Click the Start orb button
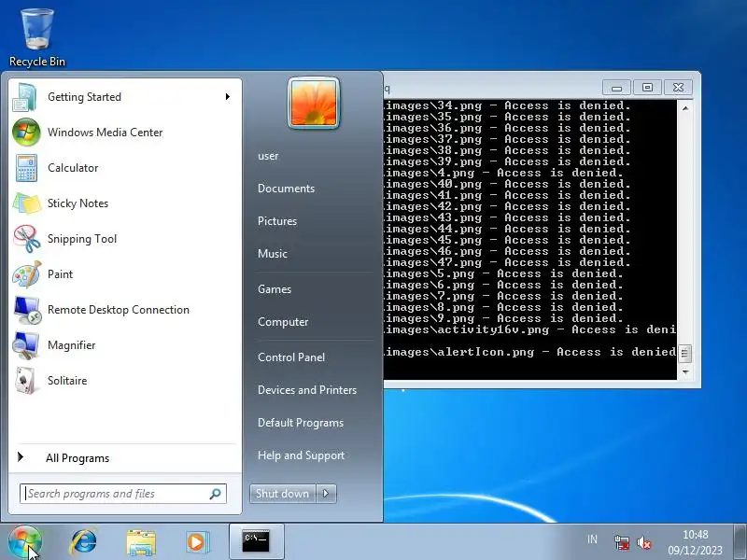The height and width of the screenshot is (560, 747). [x=25, y=542]
